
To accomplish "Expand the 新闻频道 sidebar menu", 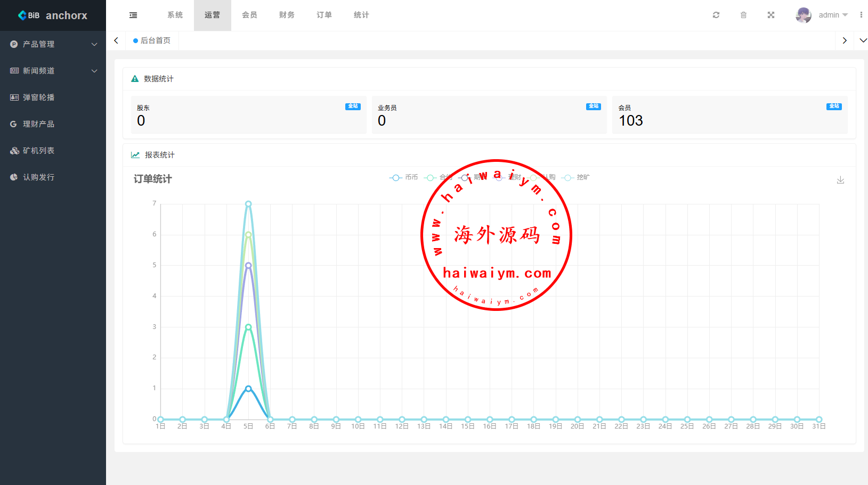I will click(x=53, y=71).
